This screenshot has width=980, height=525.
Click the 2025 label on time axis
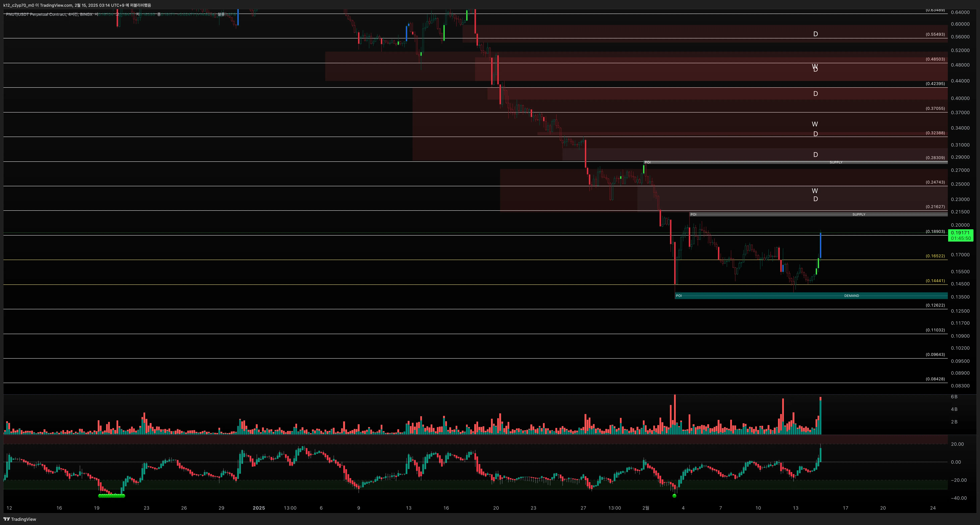coord(259,508)
